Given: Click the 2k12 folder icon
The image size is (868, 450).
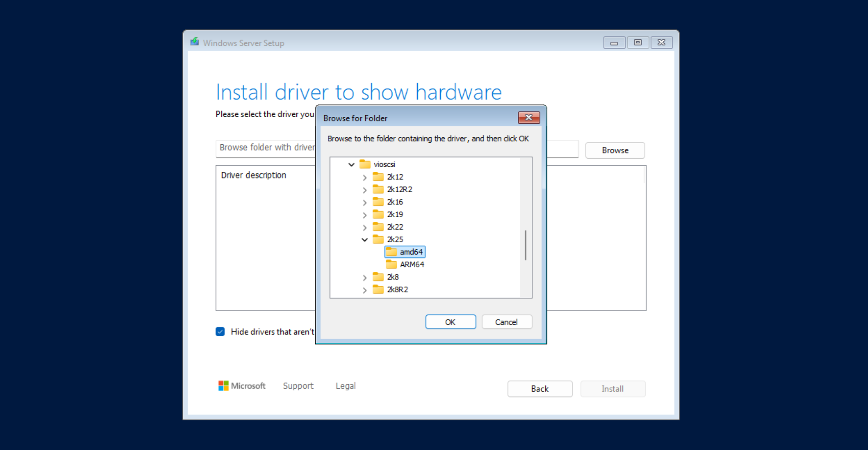Looking at the screenshot, I should (378, 176).
